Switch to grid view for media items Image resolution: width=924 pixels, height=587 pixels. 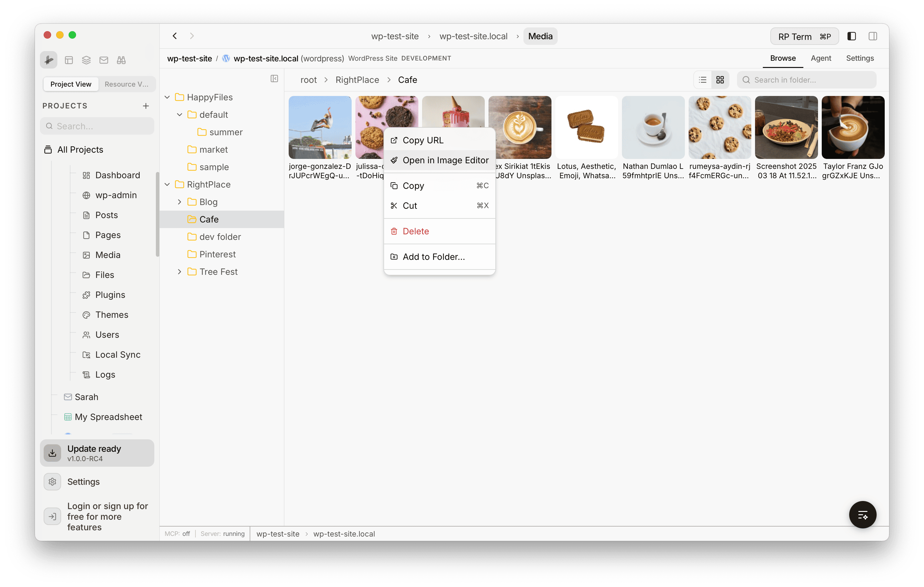tap(720, 79)
